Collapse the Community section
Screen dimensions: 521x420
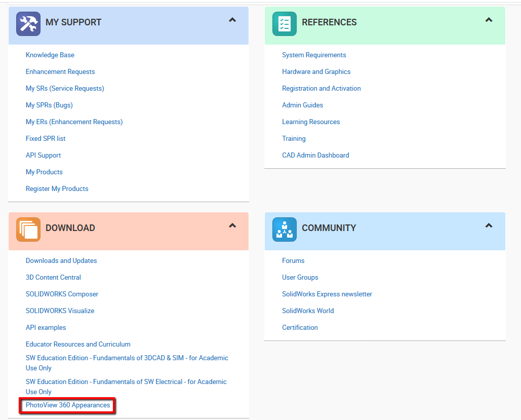(489, 225)
